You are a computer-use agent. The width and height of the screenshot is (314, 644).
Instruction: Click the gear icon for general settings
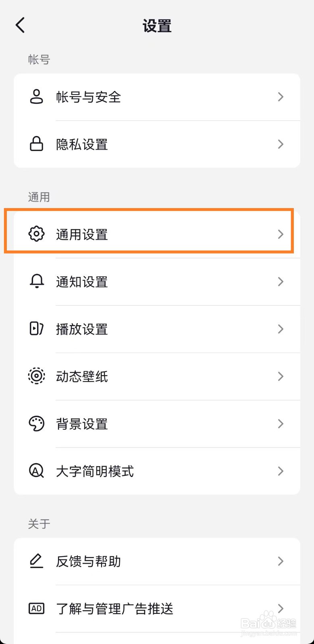tap(36, 234)
